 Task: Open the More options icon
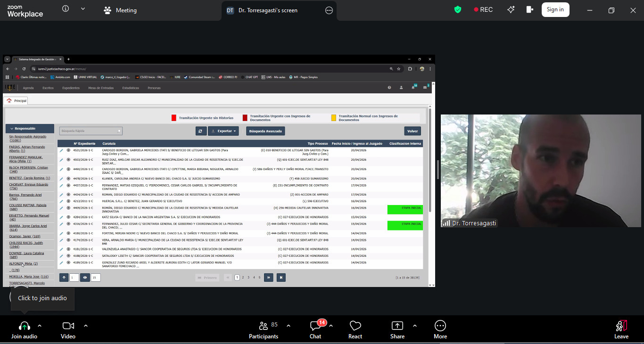pos(440,329)
